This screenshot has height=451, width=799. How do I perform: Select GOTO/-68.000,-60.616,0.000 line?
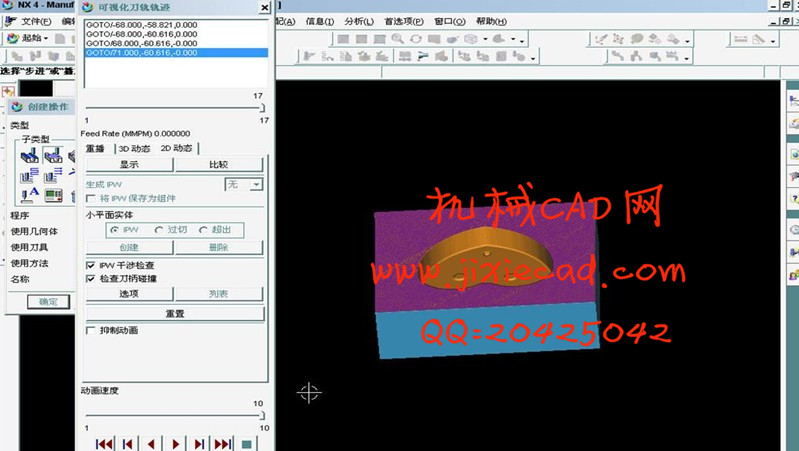pos(176,34)
